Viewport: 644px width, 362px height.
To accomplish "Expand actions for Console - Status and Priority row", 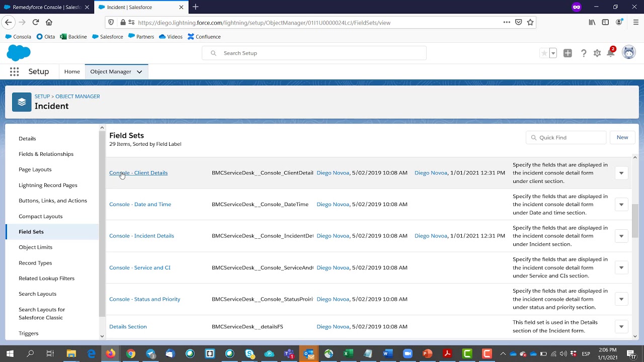I will point(621,299).
